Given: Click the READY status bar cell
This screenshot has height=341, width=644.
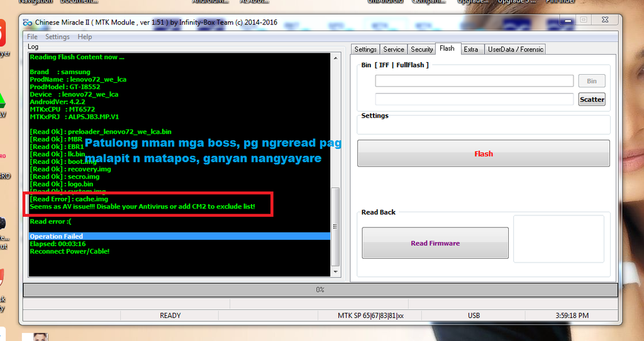Looking at the screenshot, I should tap(170, 315).
